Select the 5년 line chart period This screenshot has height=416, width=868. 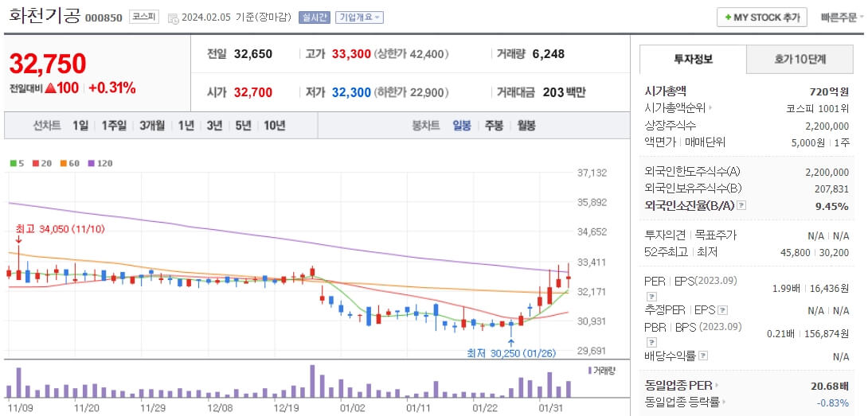[x=243, y=126]
